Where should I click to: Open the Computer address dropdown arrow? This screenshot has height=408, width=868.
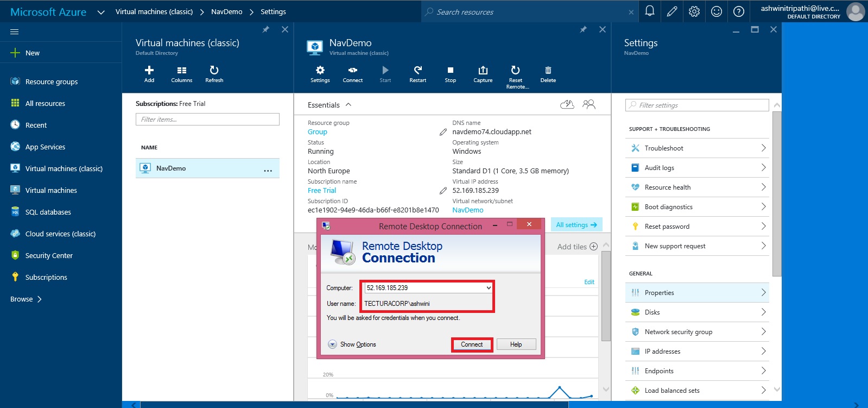pos(488,288)
